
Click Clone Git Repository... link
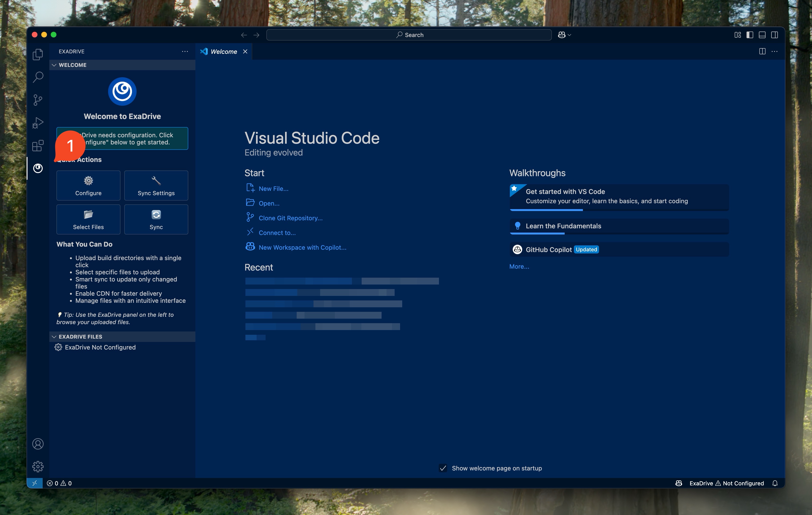pyautogui.click(x=291, y=218)
